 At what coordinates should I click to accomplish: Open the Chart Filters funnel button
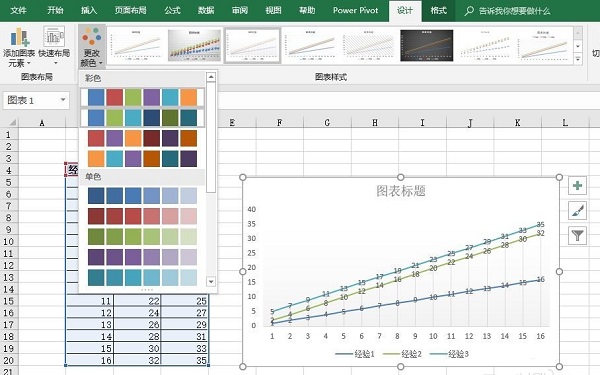coord(577,235)
